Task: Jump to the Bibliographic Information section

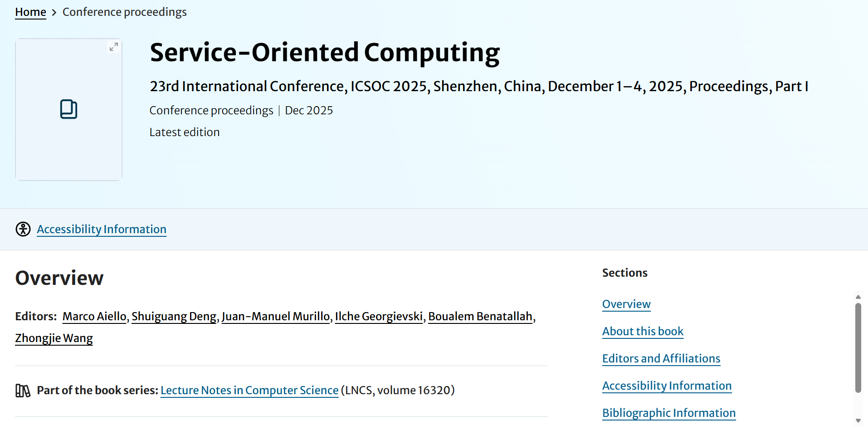Action: [x=669, y=413]
